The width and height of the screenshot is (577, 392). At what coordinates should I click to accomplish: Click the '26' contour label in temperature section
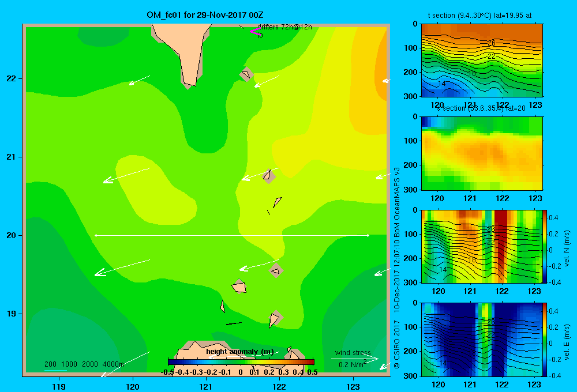[x=491, y=43]
